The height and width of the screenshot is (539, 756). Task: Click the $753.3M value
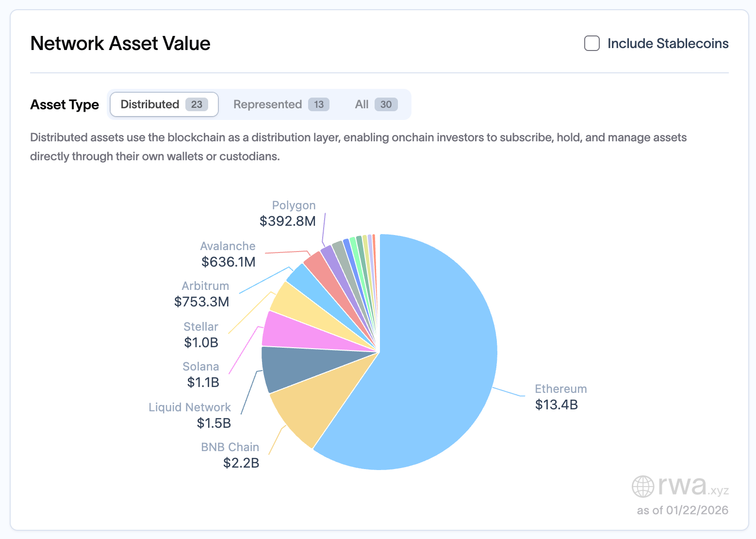202,302
